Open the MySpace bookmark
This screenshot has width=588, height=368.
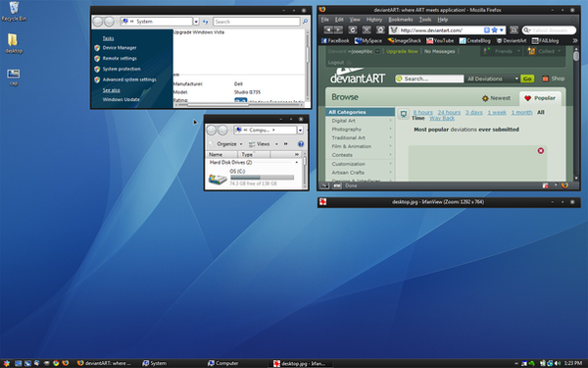point(368,40)
